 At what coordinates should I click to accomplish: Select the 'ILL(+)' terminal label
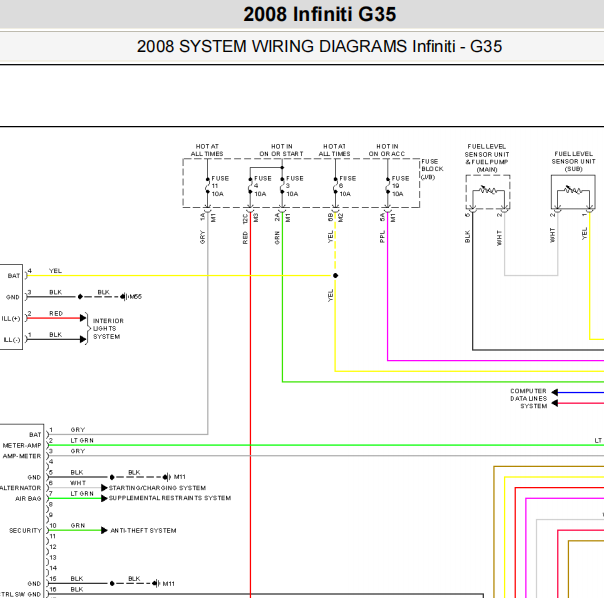coord(11,319)
